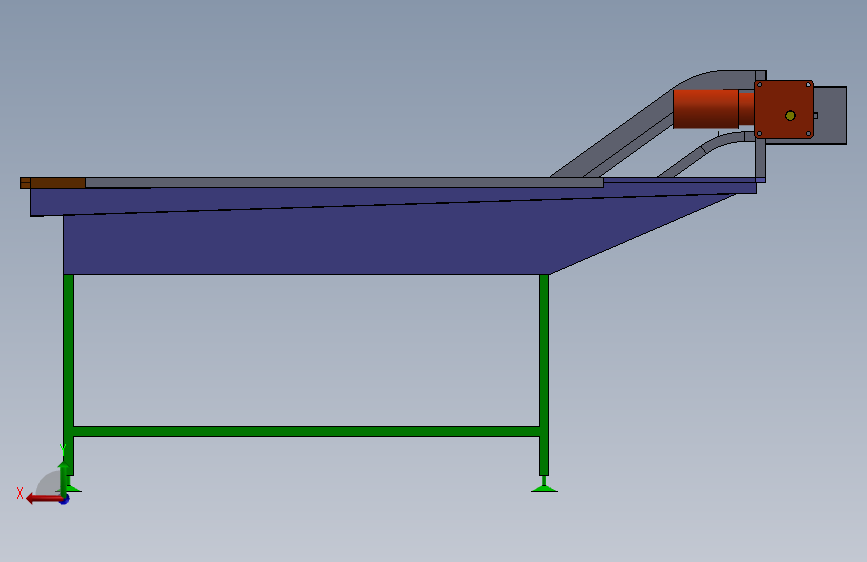The width and height of the screenshot is (867, 562).
Task: Click the green Y axis arrow of the triad
Action: tap(64, 478)
